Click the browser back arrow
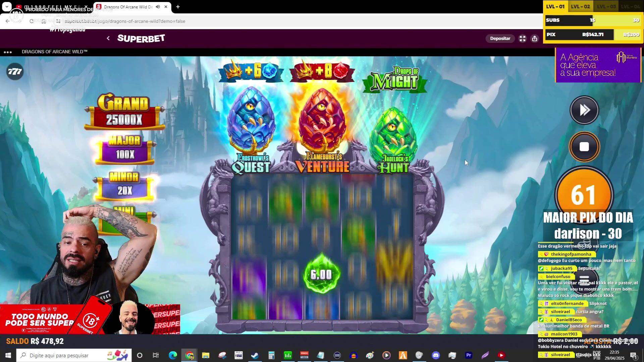 pyautogui.click(x=8, y=21)
